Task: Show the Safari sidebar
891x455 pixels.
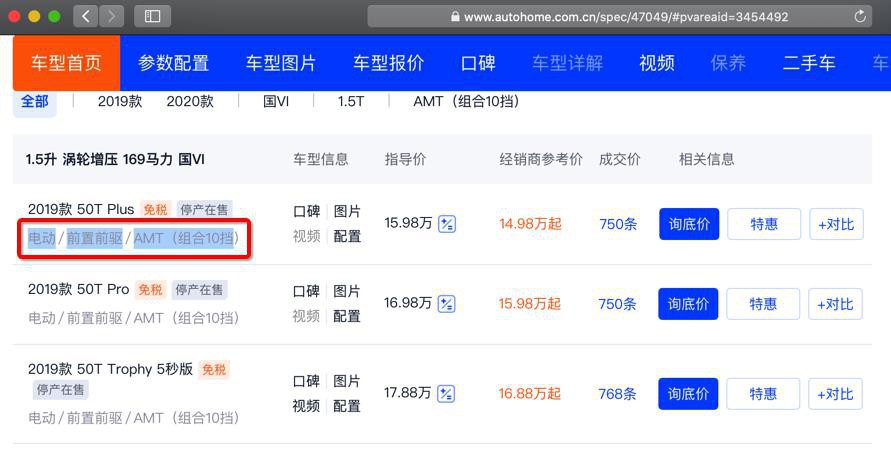Action: point(152,16)
